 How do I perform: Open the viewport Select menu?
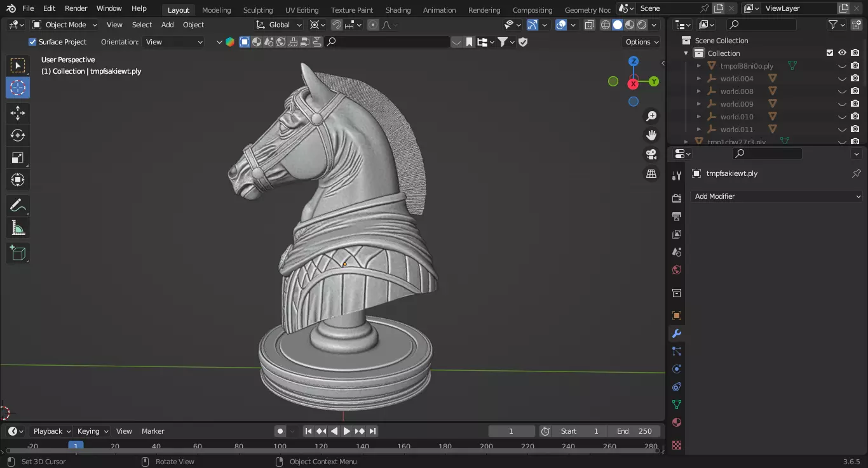pos(142,25)
